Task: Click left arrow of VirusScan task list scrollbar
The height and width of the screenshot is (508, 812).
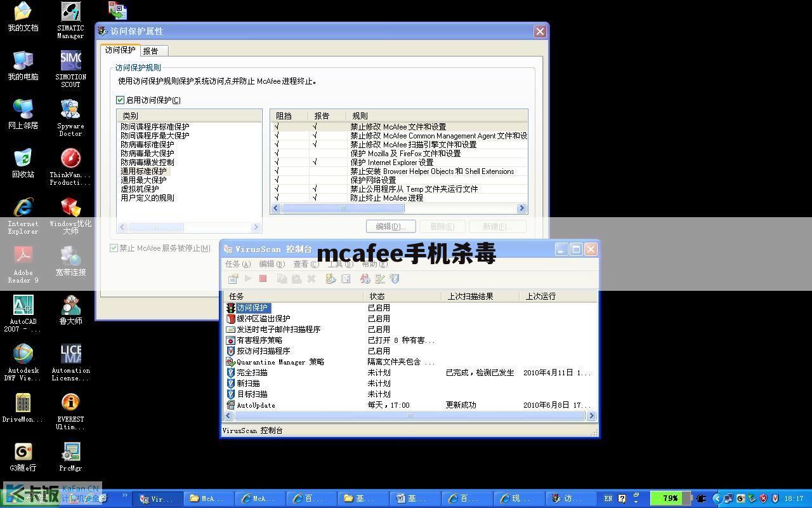Action: coord(228,416)
